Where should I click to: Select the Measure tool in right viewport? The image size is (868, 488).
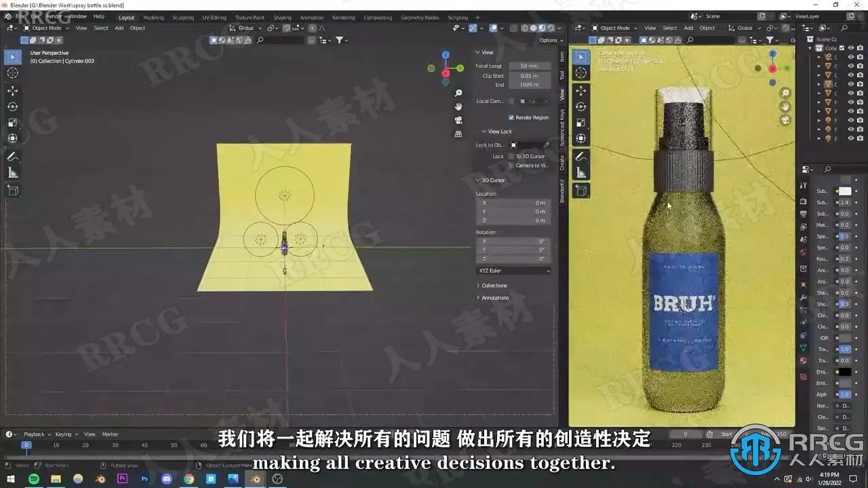[581, 173]
